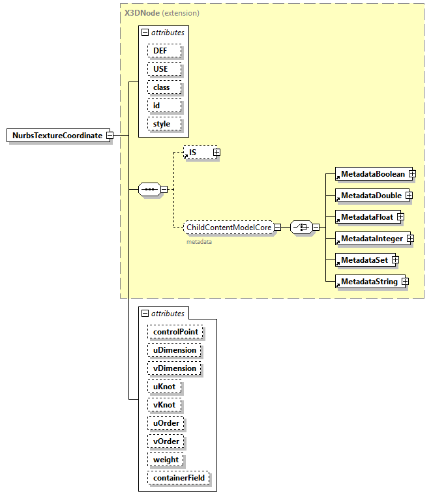Collapse the ChildContentModelCore group
The height and width of the screenshot is (504, 431).
[x=277, y=228]
